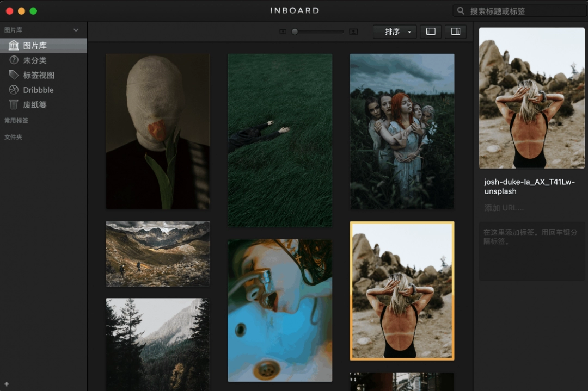This screenshot has height=391, width=588.
Task: Click the Dribbble basketball icon
Action: (14, 90)
